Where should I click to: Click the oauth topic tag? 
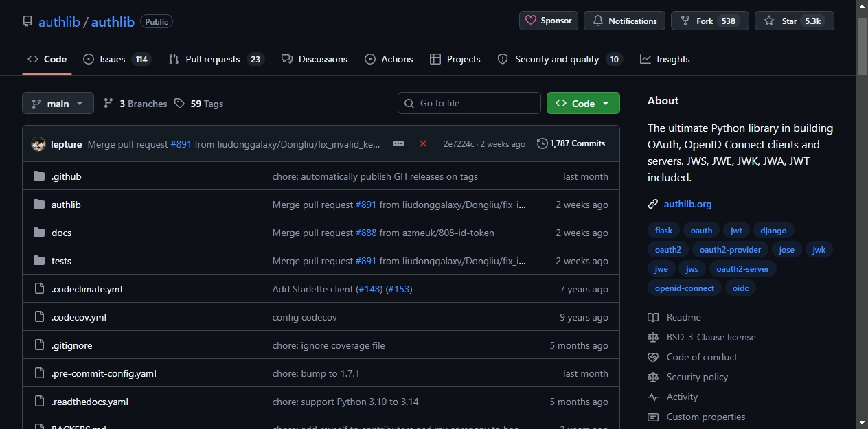pos(701,231)
